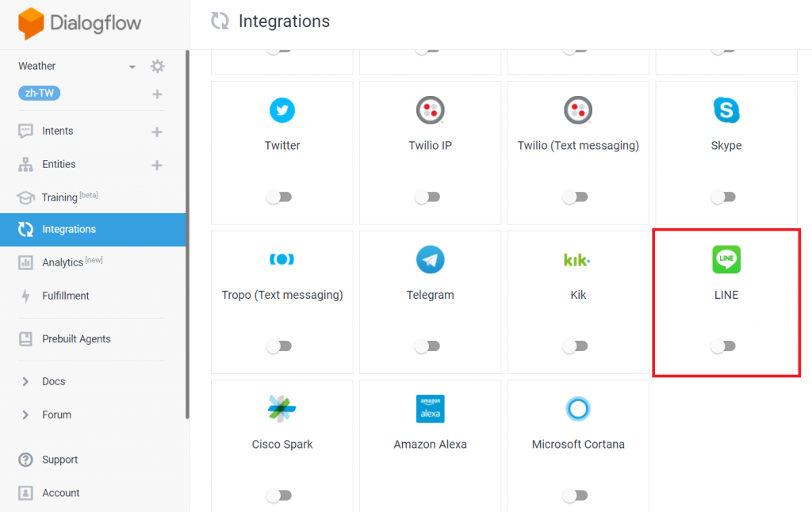Enable the Microsoft Cortana toggle
This screenshot has width=812, height=512.
pyautogui.click(x=575, y=495)
